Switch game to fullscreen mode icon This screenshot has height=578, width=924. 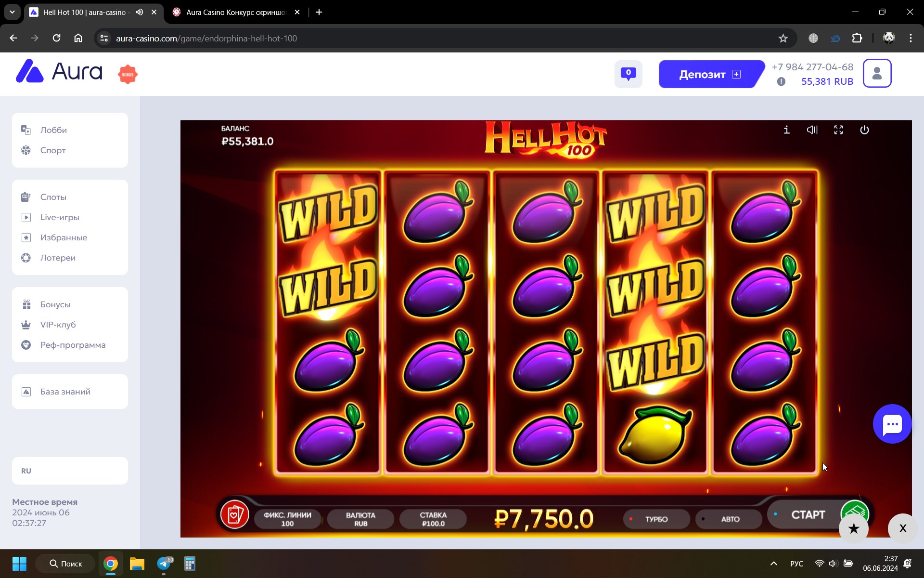pos(838,130)
